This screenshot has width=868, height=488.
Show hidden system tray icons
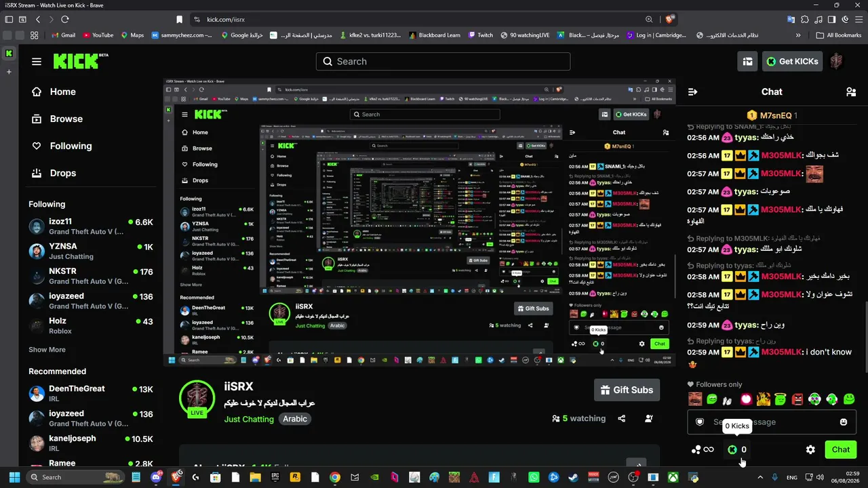760,477
